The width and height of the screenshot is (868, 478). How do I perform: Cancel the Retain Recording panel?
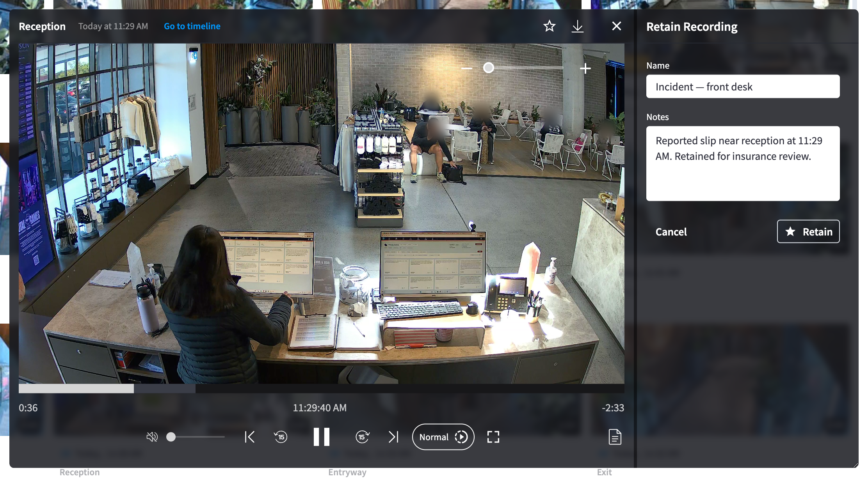coord(671,232)
